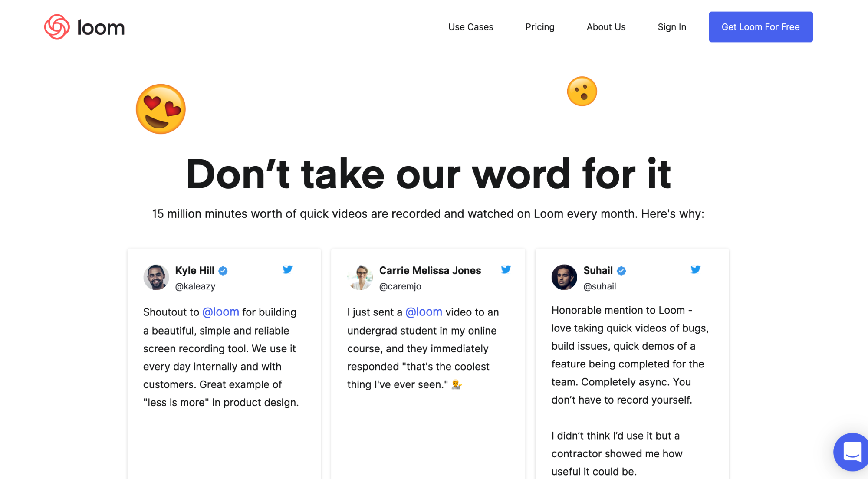The image size is (868, 479).
Task: Open the chat support widget
Action: pyautogui.click(x=852, y=452)
